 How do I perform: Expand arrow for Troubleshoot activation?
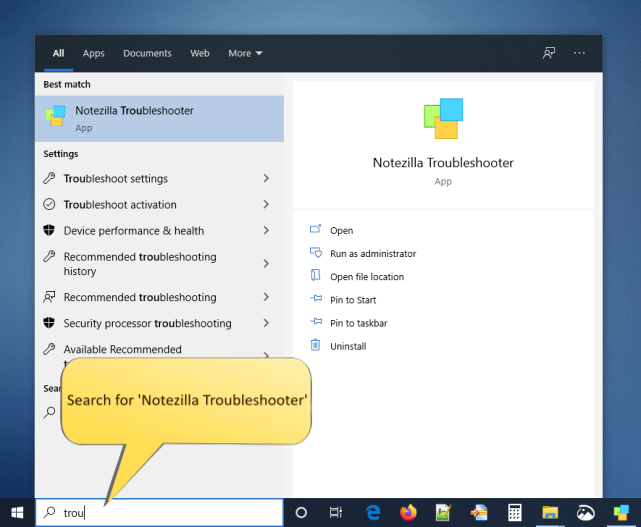(267, 204)
